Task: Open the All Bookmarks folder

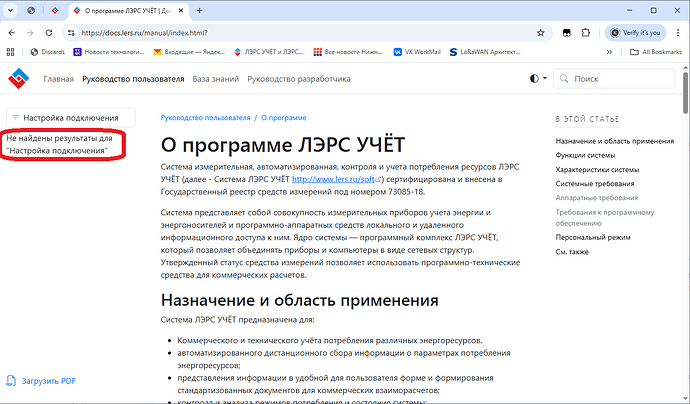Action: 656,52
